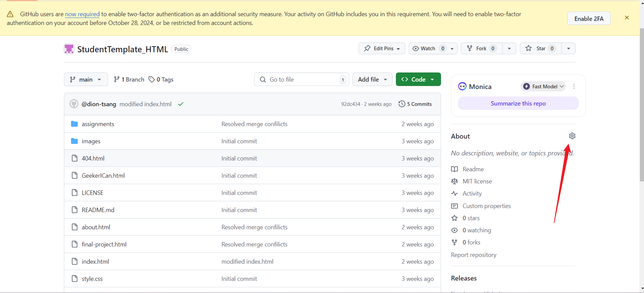The width and height of the screenshot is (644, 293).
Task: Open the index.html file
Action: click(95, 262)
